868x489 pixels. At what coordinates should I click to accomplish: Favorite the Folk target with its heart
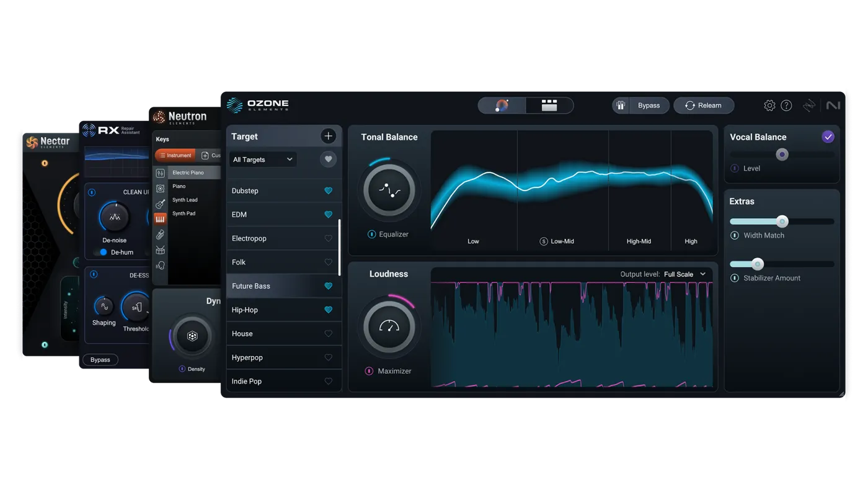(328, 262)
